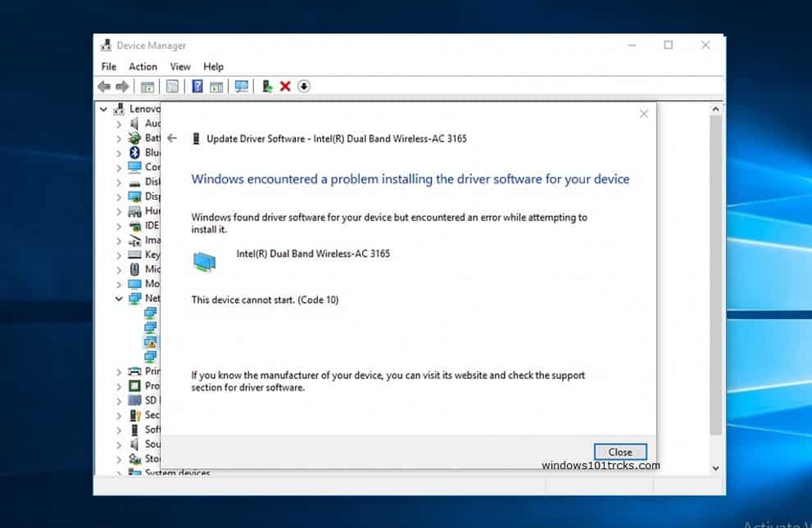This screenshot has width=812, height=528.
Task: Go back using the dialog's left arrow
Action: [172, 138]
